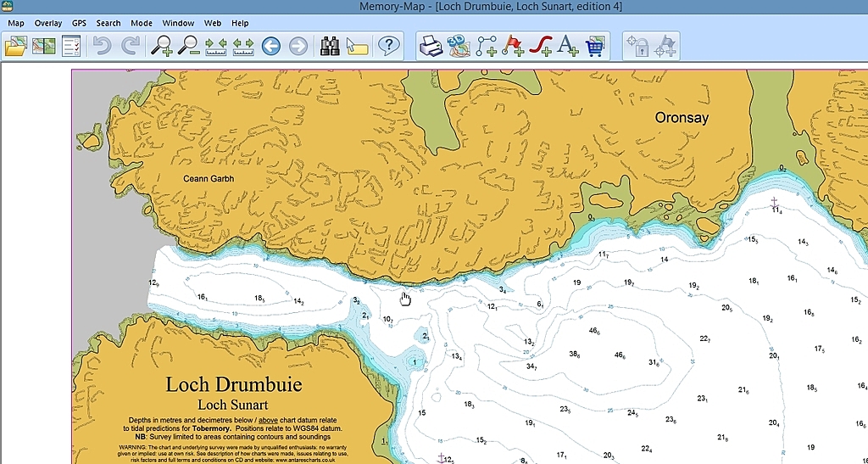868x464 pixels.
Task: Open the 3D world view icon
Action: (x=459, y=46)
